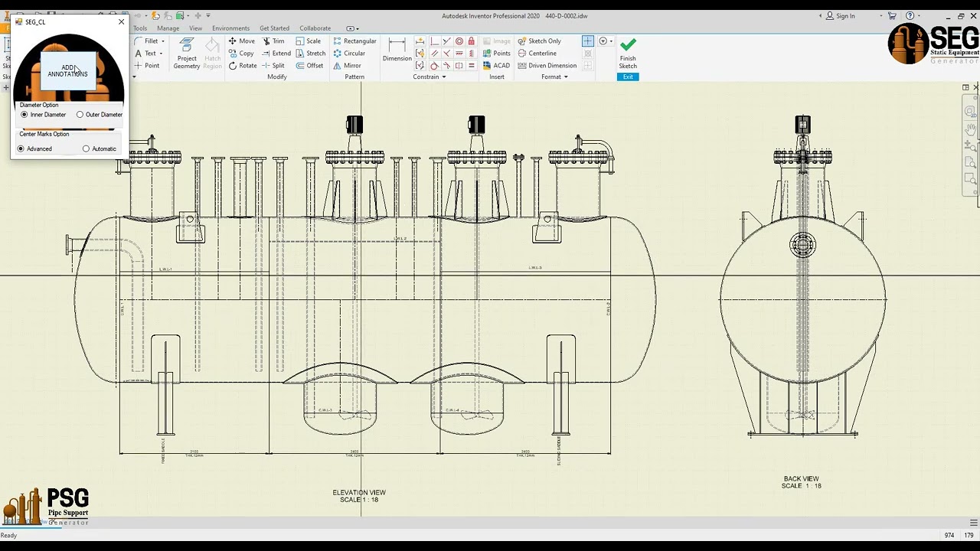Screen dimensions: 980x551
Task: Open the Get Started tab
Action: point(274,28)
